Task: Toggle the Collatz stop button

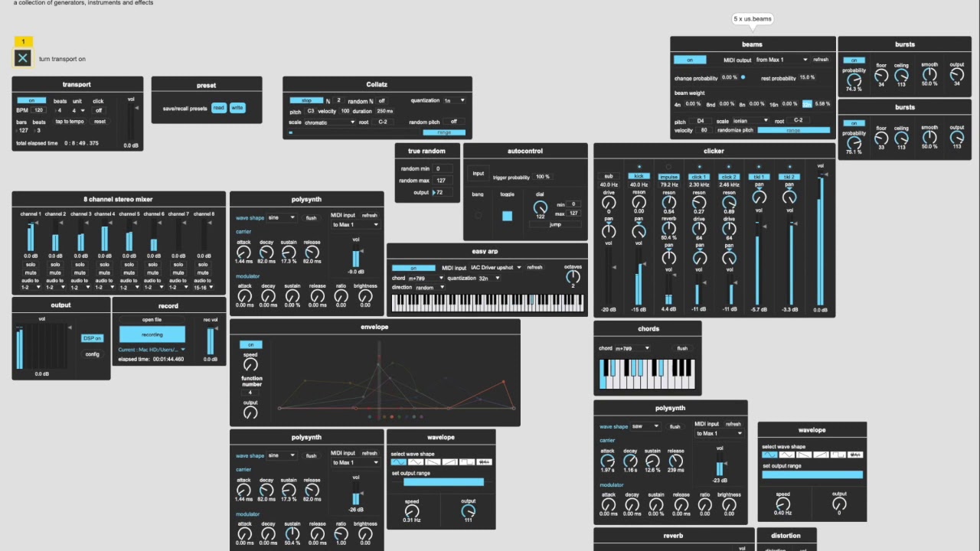Action: [x=305, y=100]
